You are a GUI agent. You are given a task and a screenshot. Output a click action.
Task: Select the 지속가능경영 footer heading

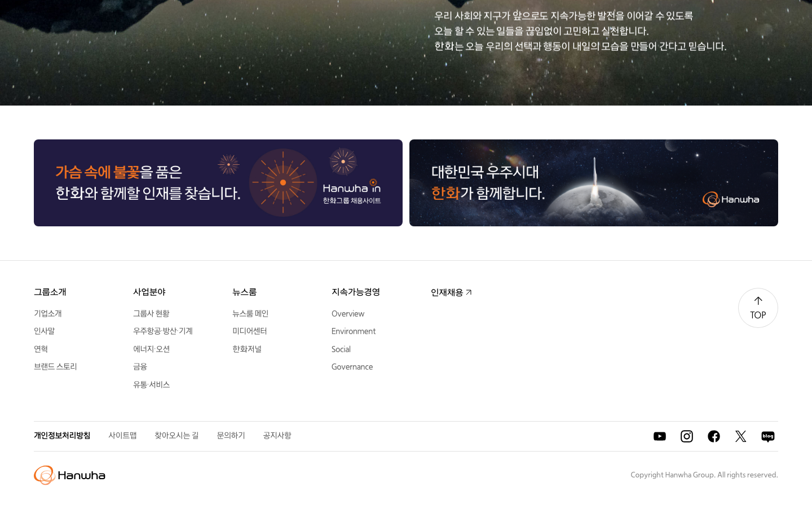tap(356, 292)
